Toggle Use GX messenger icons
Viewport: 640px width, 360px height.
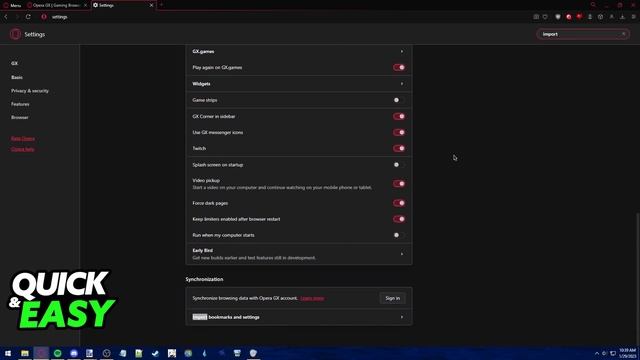click(399, 132)
